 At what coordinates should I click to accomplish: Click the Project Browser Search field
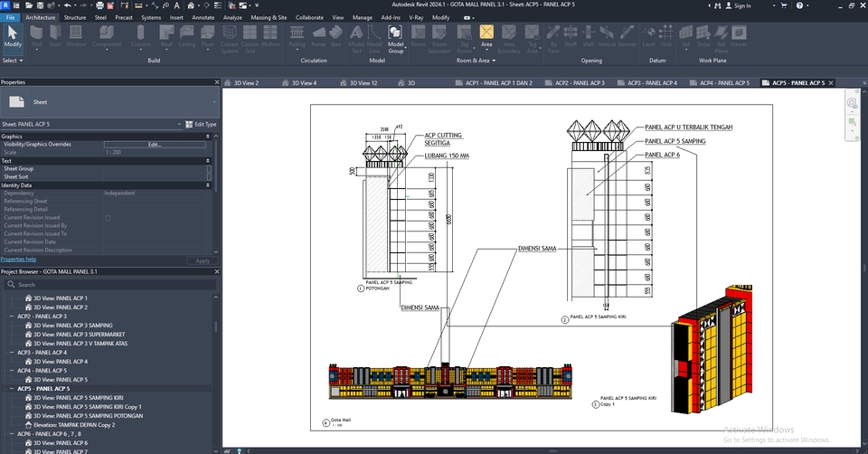coord(110,285)
